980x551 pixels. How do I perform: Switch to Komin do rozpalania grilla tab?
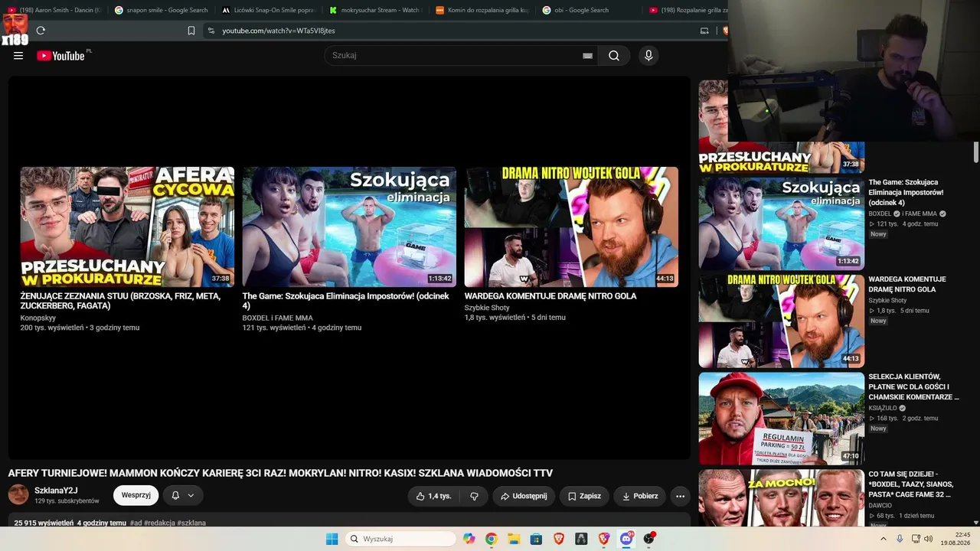click(482, 10)
